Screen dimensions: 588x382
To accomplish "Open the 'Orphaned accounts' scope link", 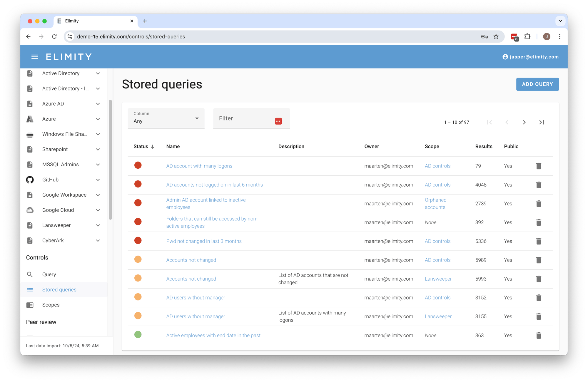I will coord(435,203).
